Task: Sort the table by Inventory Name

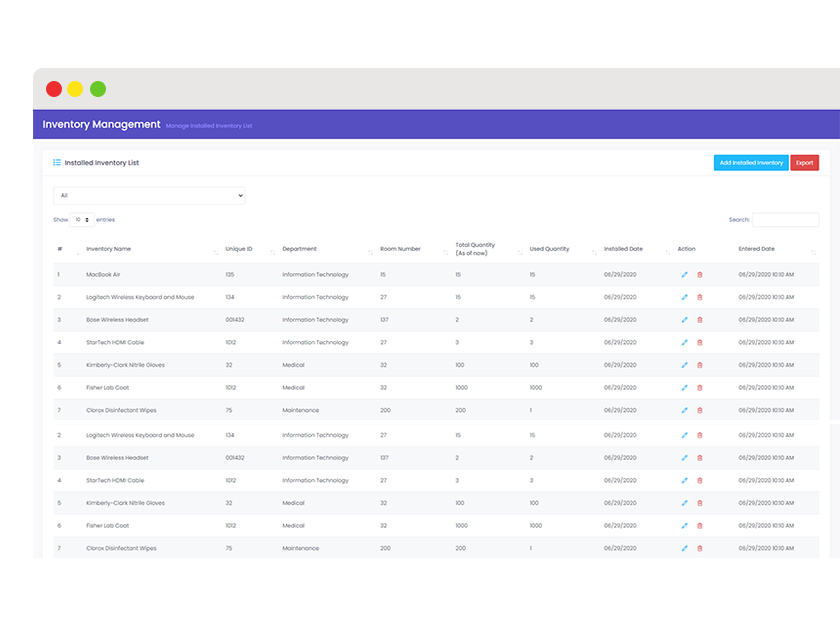Action: pyautogui.click(x=110, y=249)
